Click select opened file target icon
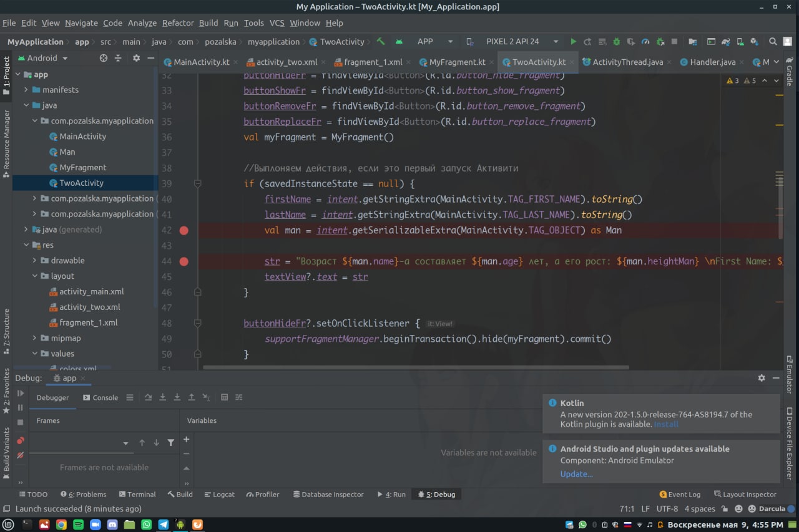 (104, 58)
